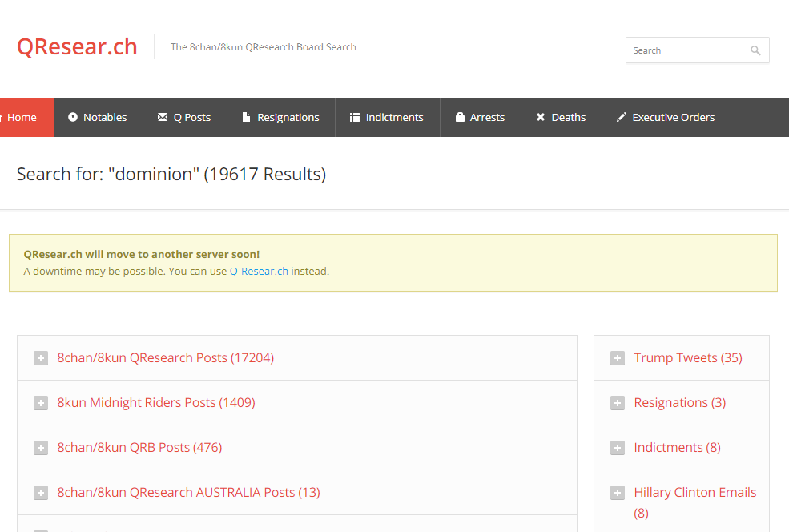Expand Hillary Clinton Emails plus icon
Viewport: 789px width, 532px height.
pos(618,493)
